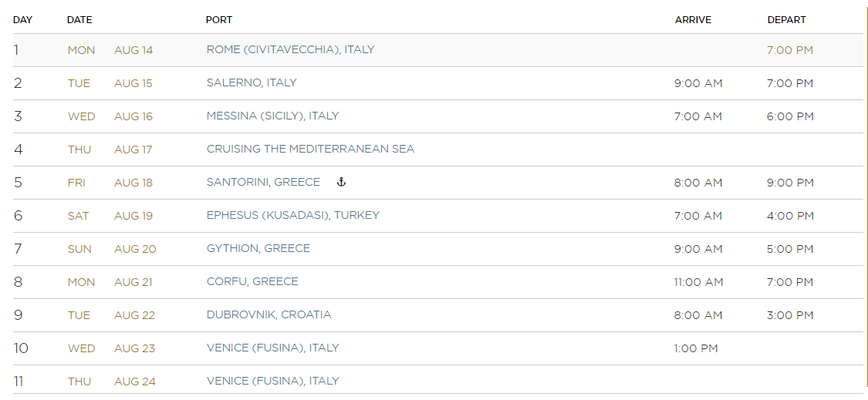This screenshot has width=868, height=400.
Task: Click the DEPART column header
Action: click(x=786, y=20)
